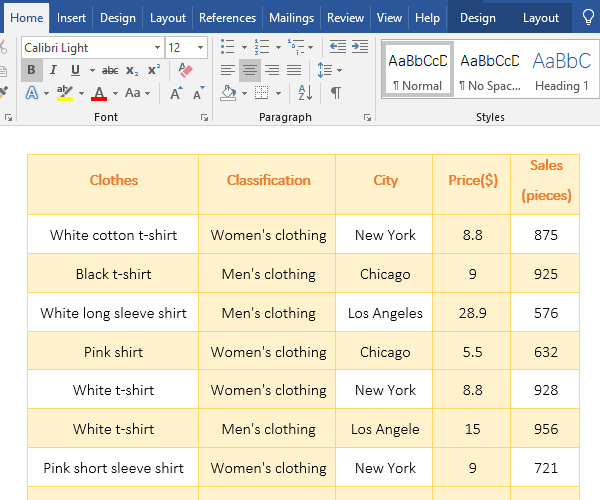600x500 pixels.
Task: Open Paragraph dialog launcher
Action: point(367,117)
